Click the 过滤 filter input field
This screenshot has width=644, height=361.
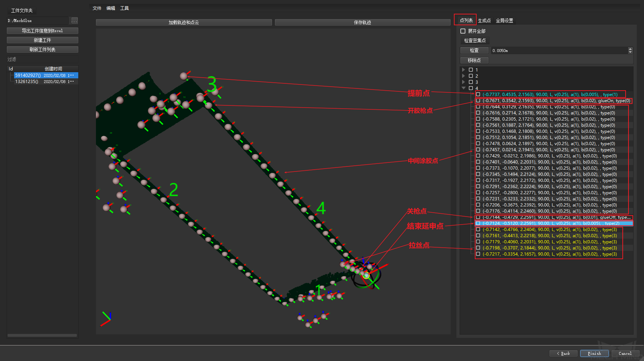(43, 59)
